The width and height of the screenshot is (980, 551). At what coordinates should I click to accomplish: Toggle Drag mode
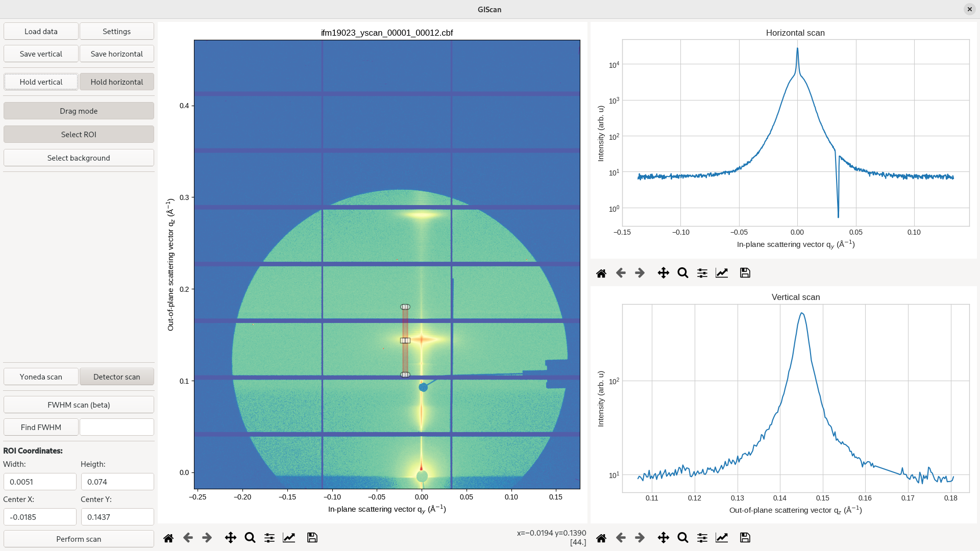(x=79, y=111)
